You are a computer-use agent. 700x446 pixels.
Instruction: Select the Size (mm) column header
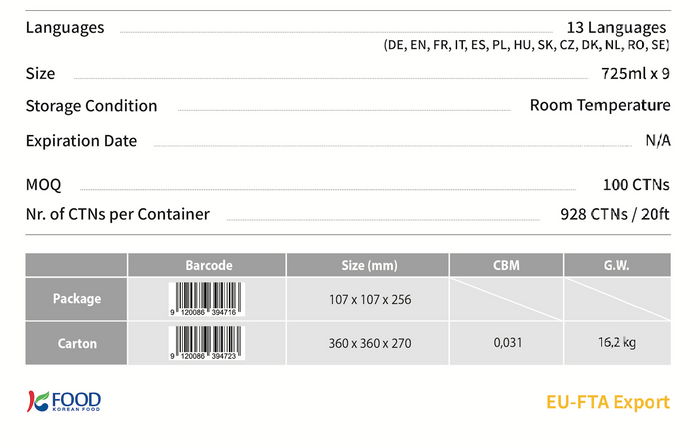(x=368, y=265)
